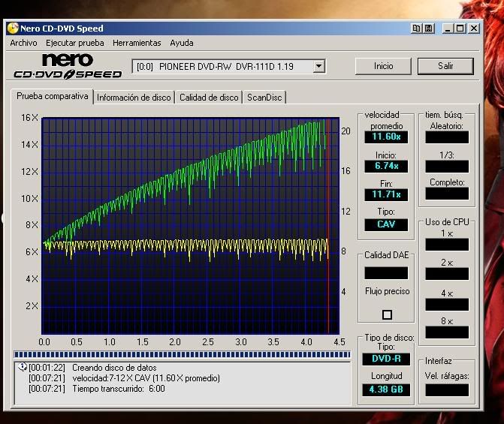Click the Nero disc icon in title bar
The height and width of the screenshot is (424, 504).
[13, 28]
